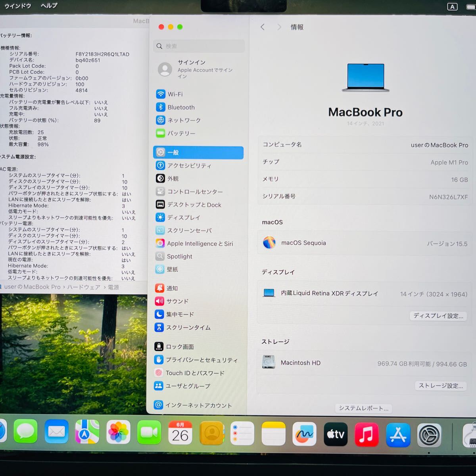Screen dimensions: 476x476
Task: Click the input source A indicator
Action: tap(452, 6)
